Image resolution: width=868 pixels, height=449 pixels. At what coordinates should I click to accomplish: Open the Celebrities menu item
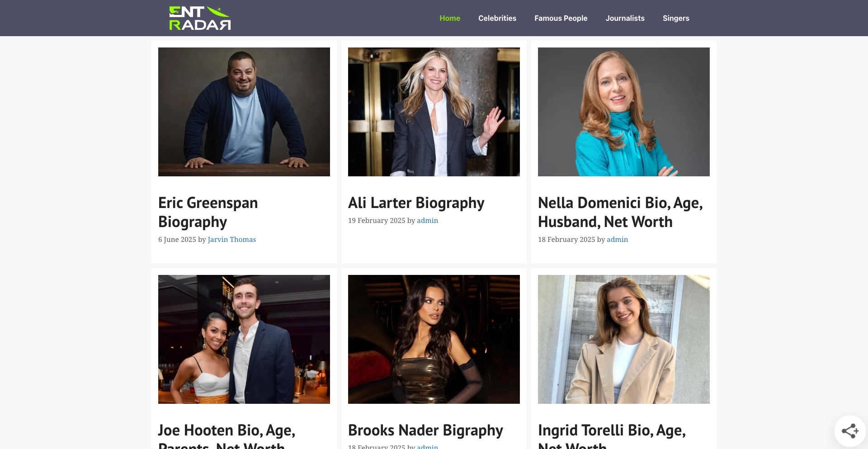click(497, 18)
